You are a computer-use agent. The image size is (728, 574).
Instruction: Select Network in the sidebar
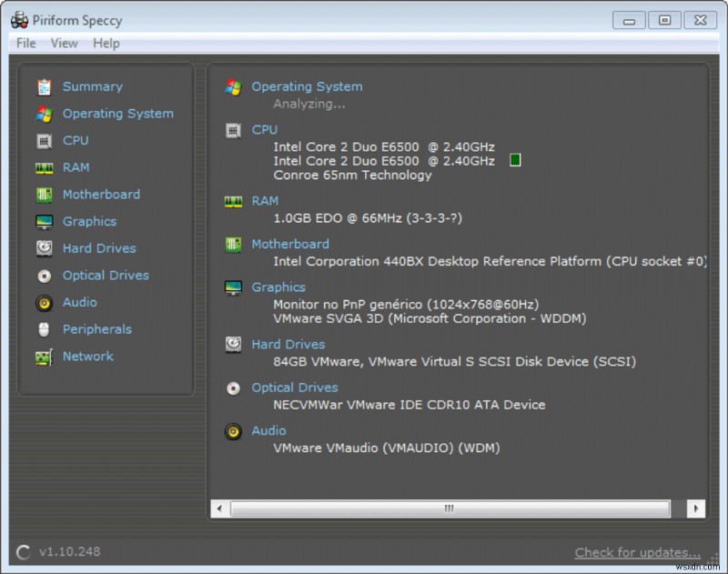click(x=87, y=357)
